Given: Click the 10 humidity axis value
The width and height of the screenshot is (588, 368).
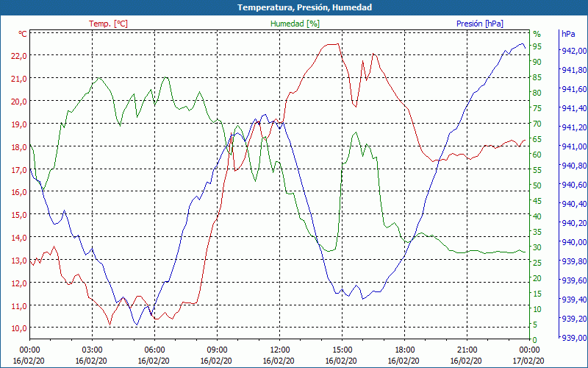Looking at the screenshot, I should 537,309.
